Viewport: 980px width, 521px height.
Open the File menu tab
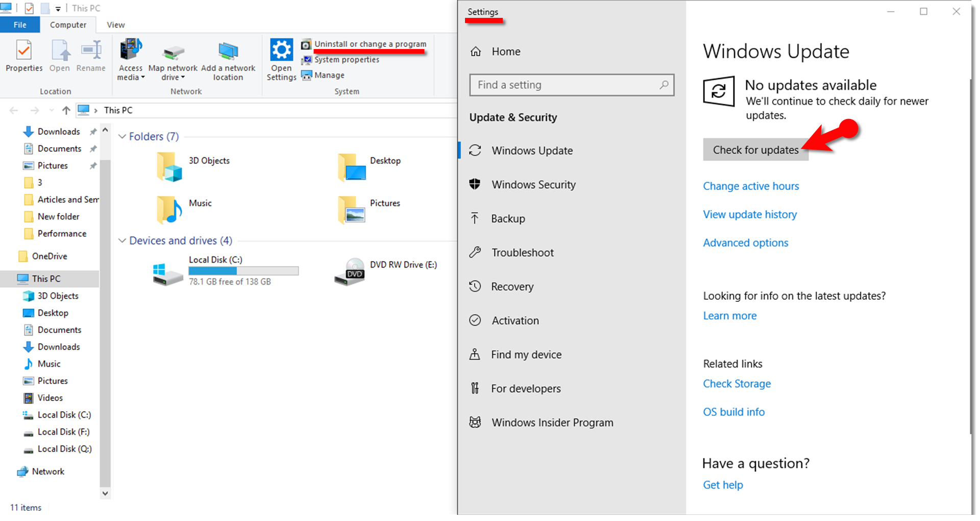pyautogui.click(x=20, y=25)
